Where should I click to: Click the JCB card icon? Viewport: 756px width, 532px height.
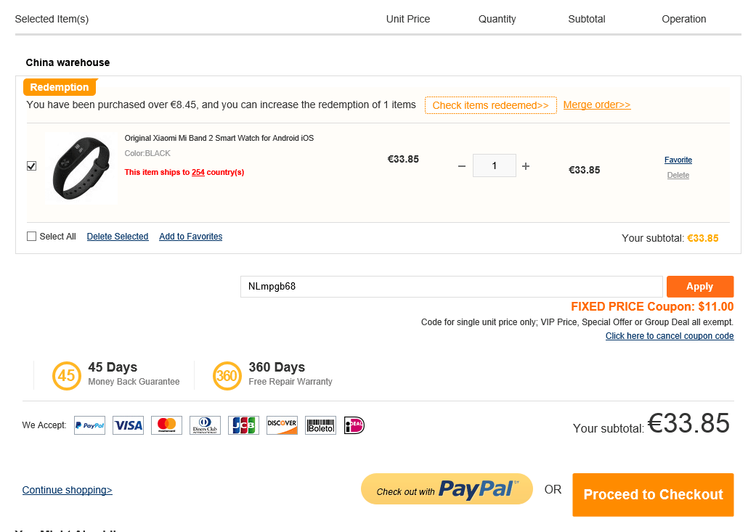pyautogui.click(x=243, y=425)
